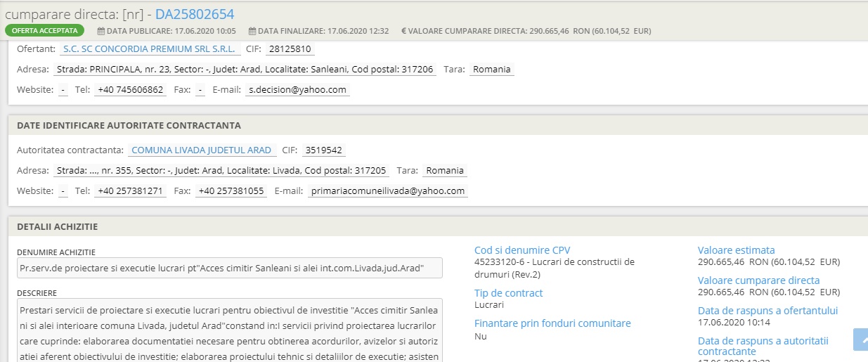
Task: Click the bidder email s.decision@yahoo.com
Action: point(297,90)
